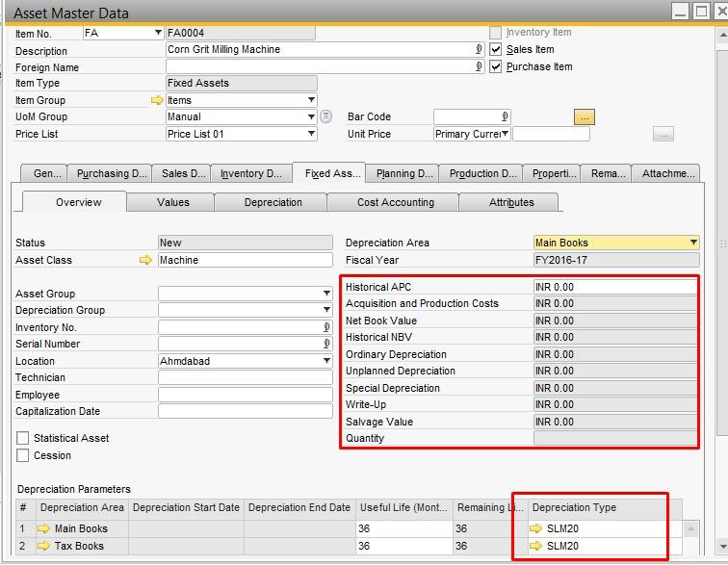This screenshot has height=565, width=728.
Task: Expand the Depreciation Area dropdown showing Main Books
Action: [692, 243]
